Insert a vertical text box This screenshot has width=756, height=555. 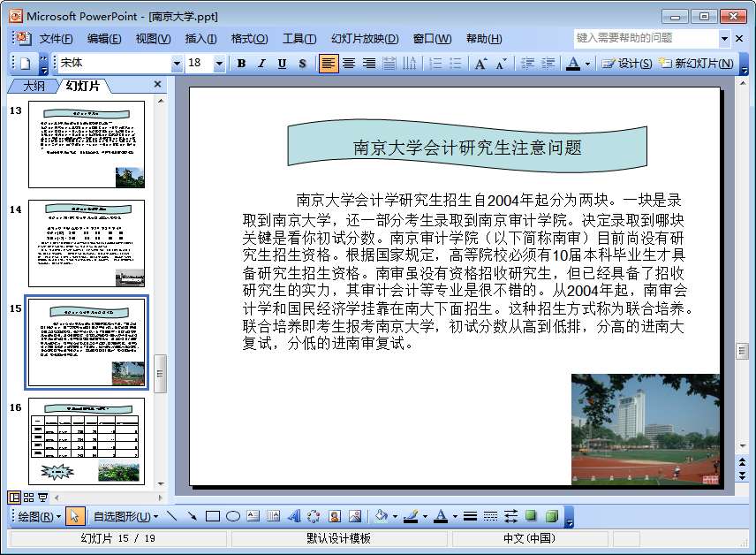274,516
